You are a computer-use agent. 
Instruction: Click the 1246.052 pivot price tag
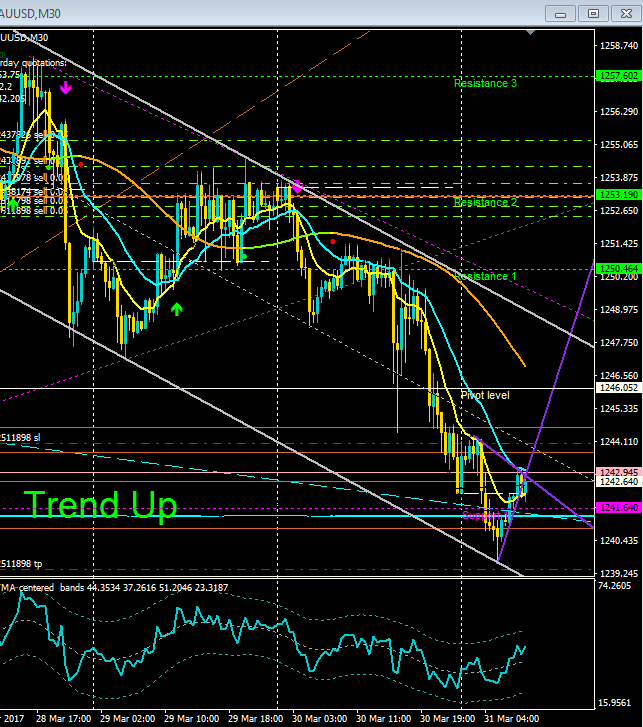tap(619, 388)
